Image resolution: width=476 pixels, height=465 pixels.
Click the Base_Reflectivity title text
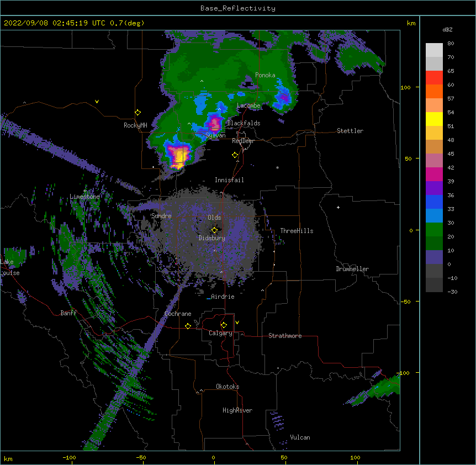tap(238, 8)
